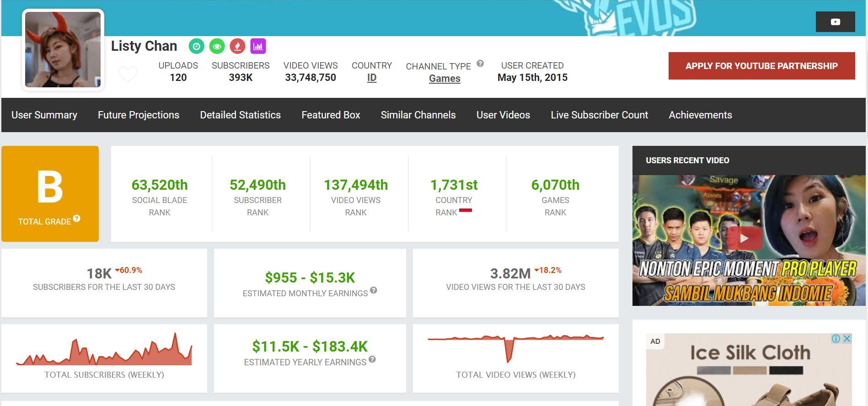Click the Games channel type link

point(445,79)
